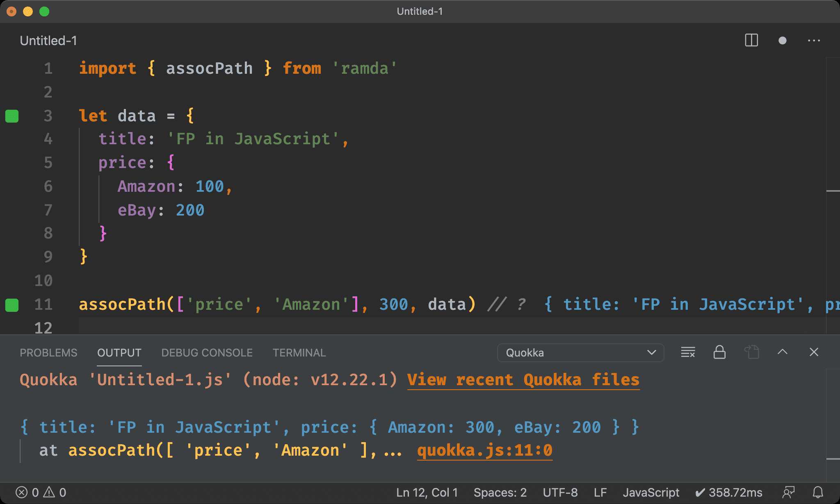Click the Quokka 358.72ms status indicator
The width and height of the screenshot is (840, 504).
click(729, 492)
